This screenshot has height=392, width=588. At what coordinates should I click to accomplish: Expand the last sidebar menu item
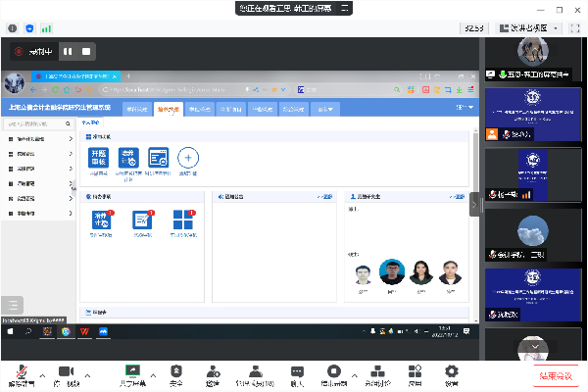tap(39, 214)
